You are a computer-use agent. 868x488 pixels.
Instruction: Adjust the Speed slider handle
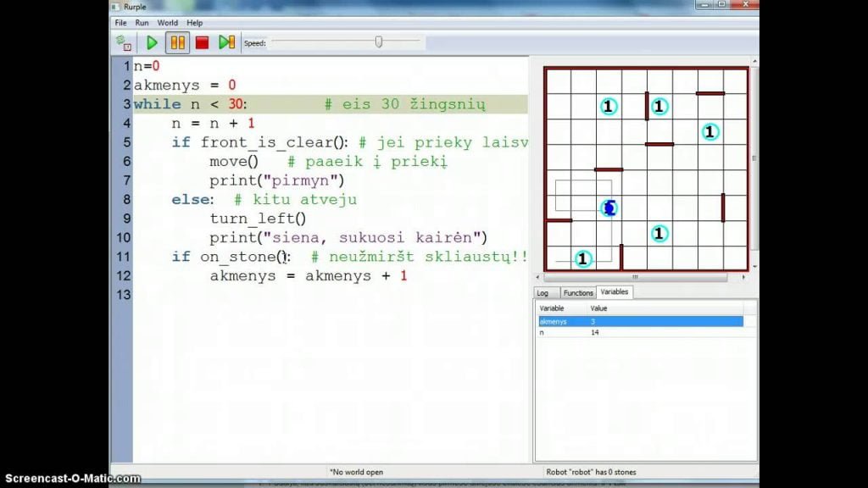[x=379, y=42]
